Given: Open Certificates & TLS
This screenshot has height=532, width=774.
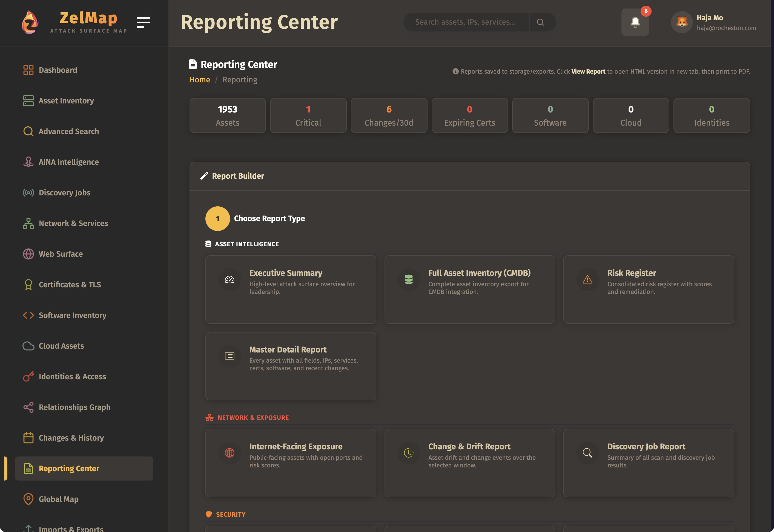Looking at the screenshot, I should [x=70, y=284].
